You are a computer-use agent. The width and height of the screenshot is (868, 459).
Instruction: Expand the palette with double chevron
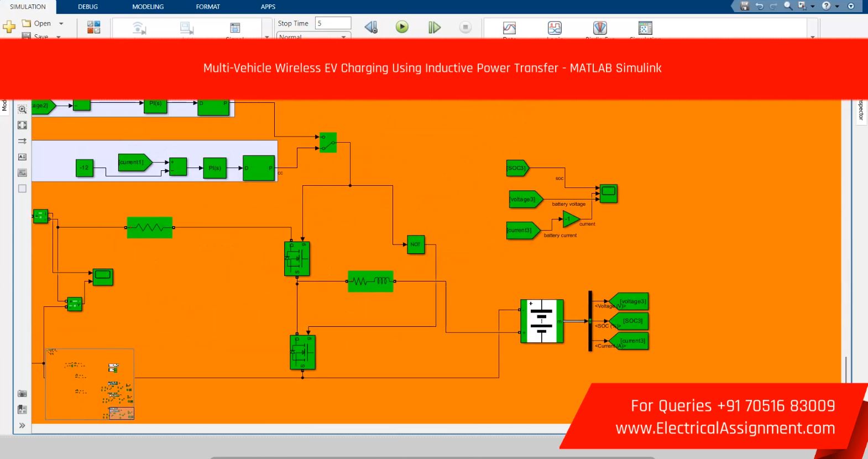pyautogui.click(x=22, y=425)
